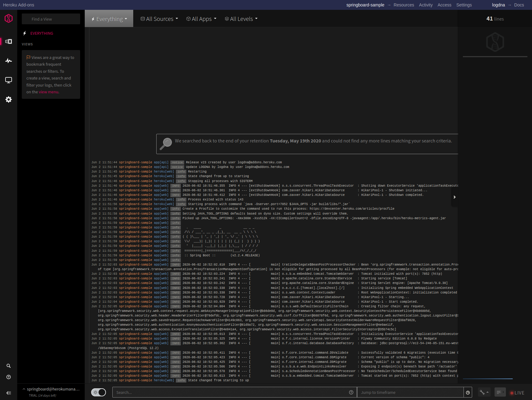Toggle the light/dark theme switch
The height and width of the screenshot is (400, 532).
pyautogui.click(x=99, y=392)
